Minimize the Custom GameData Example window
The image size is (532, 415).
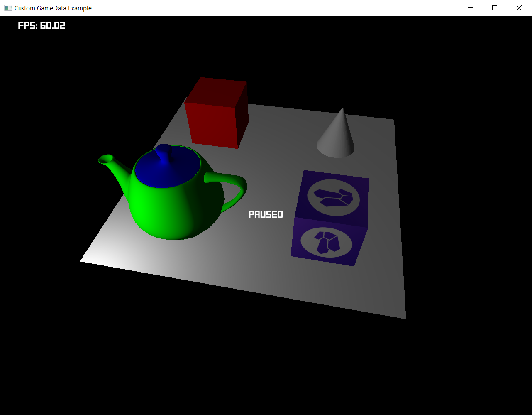click(x=471, y=8)
